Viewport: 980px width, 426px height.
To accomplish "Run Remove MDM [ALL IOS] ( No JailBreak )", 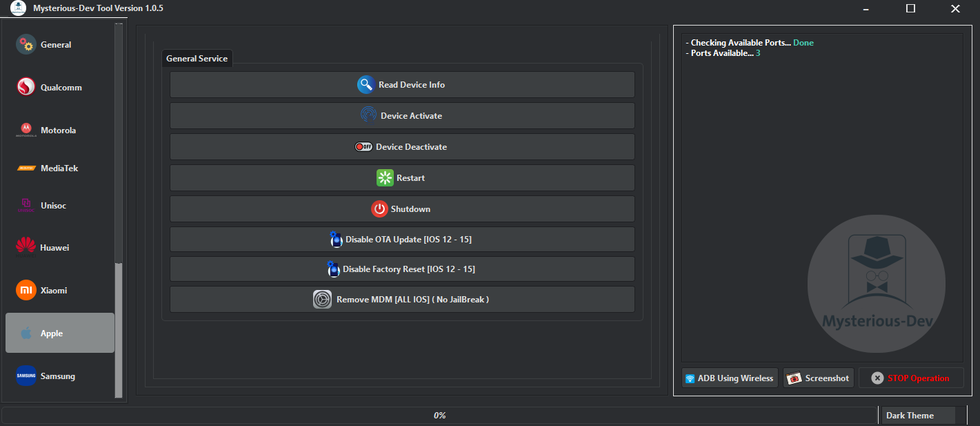I will tap(401, 299).
